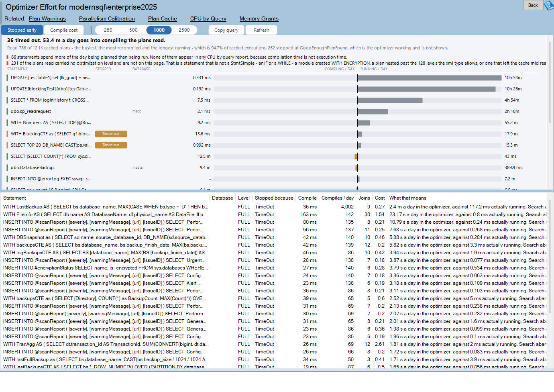Select the WITH TranAgg AS grid row
The height and width of the screenshot is (392, 554).
click(274, 344)
